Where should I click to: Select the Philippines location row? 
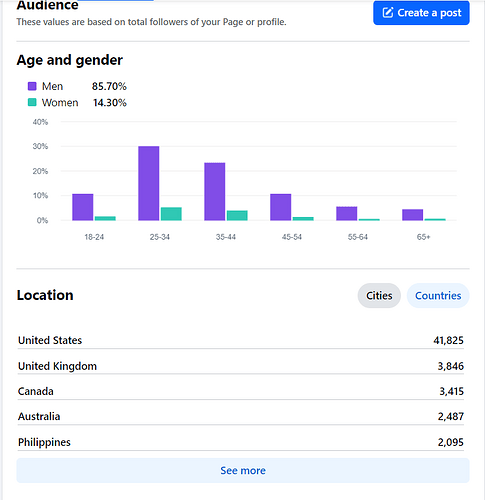(x=241, y=442)
